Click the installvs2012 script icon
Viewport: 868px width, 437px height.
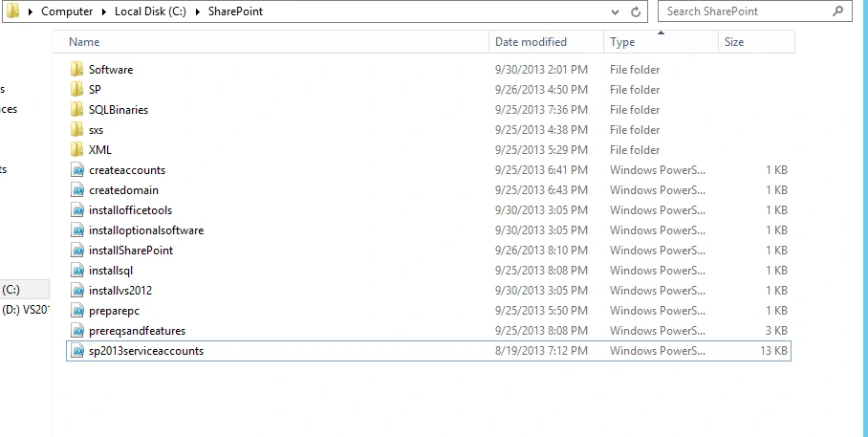coord(77,291)
